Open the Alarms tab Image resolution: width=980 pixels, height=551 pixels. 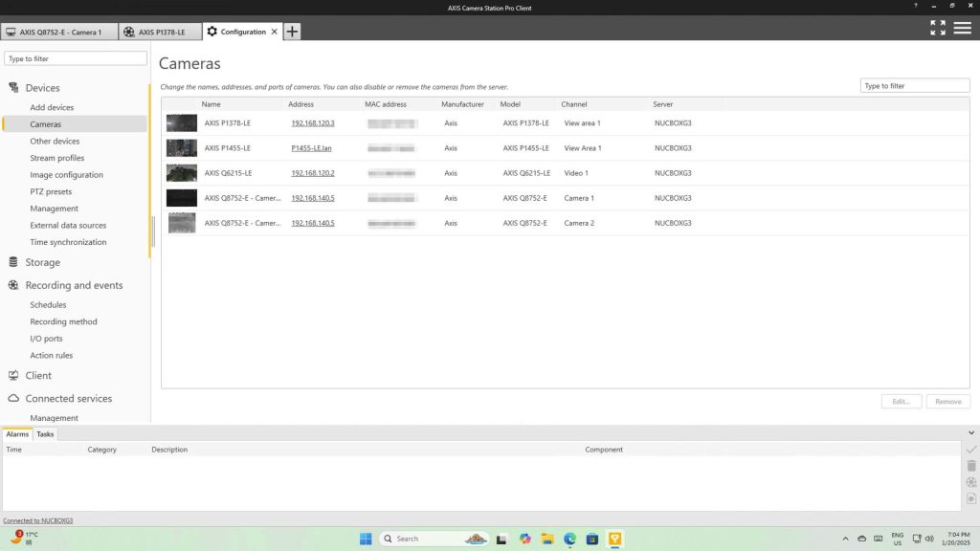(17, 433)
